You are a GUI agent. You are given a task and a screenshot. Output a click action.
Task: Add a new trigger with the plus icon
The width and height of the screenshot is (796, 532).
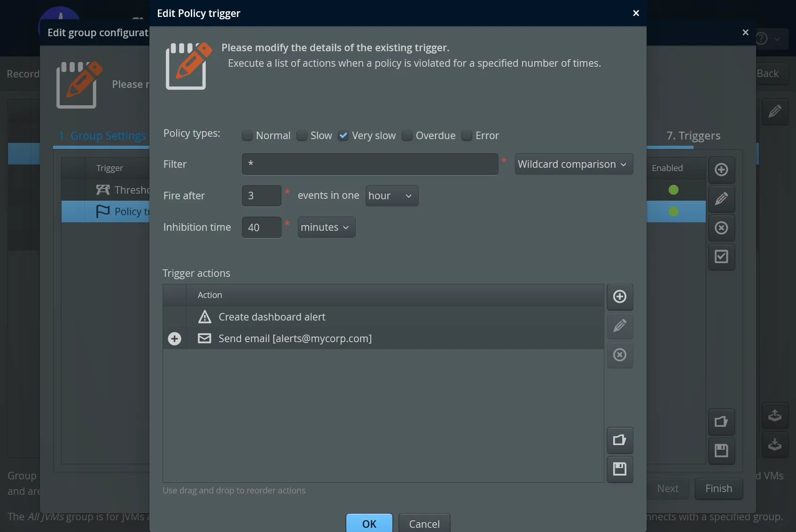(x=722, y=170)
